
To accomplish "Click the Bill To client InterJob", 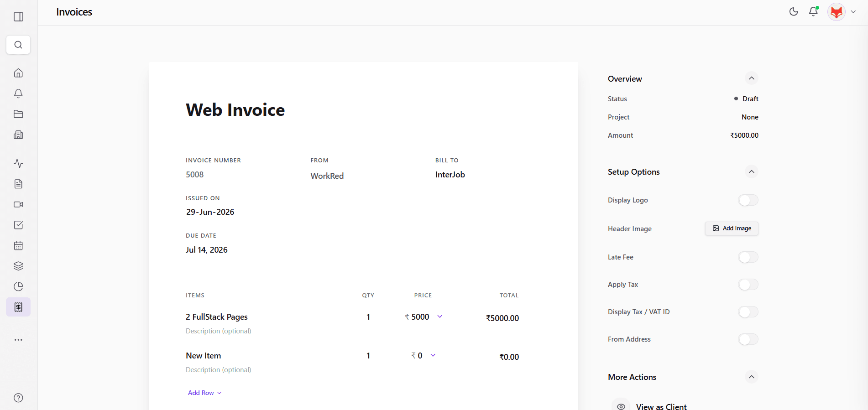I will (x=450, y=175).
